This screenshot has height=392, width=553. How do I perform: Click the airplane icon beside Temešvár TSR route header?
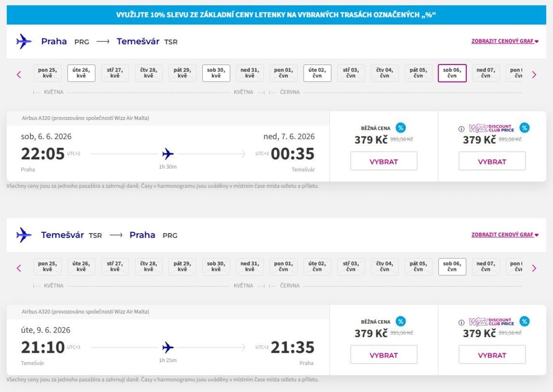tap(24, 235)
